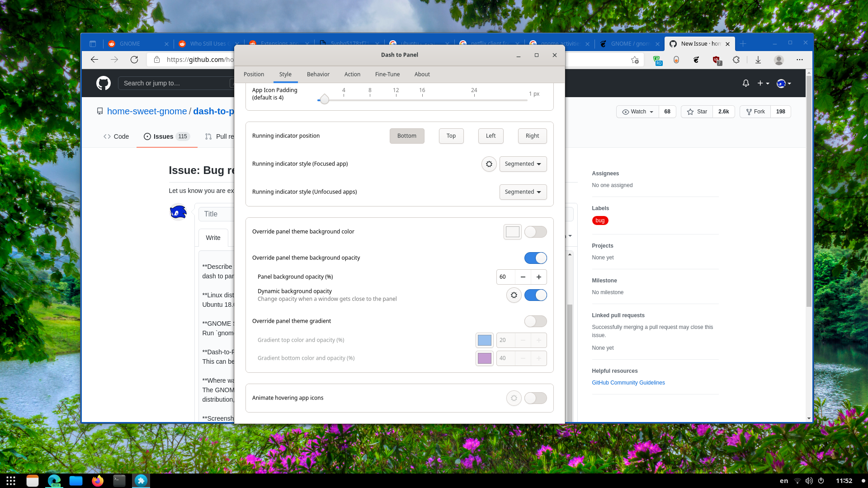Expand the GitHub Watch dropdown

coord(638,112)
